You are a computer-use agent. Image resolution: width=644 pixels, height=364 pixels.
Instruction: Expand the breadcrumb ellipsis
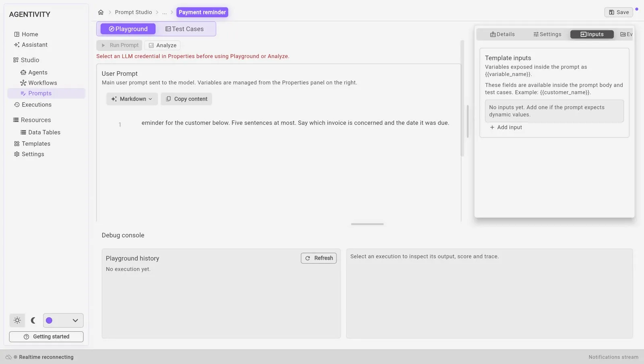164,12
